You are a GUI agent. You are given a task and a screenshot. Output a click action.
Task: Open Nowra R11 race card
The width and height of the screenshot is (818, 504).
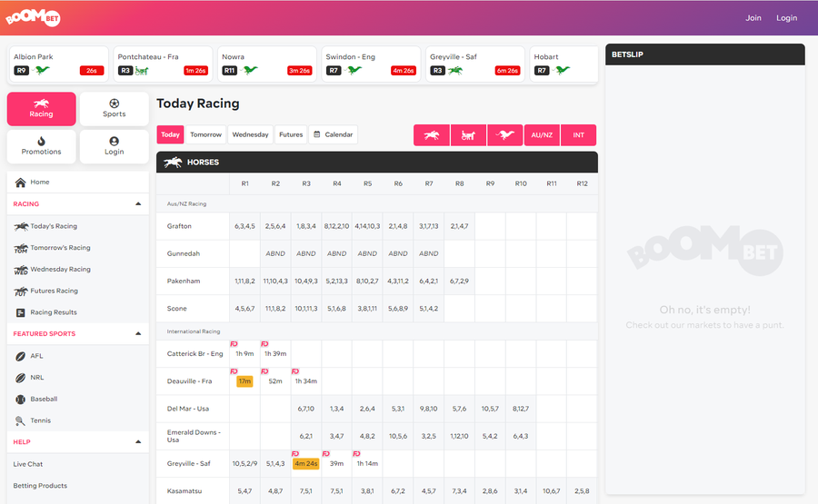coord(267,64)
